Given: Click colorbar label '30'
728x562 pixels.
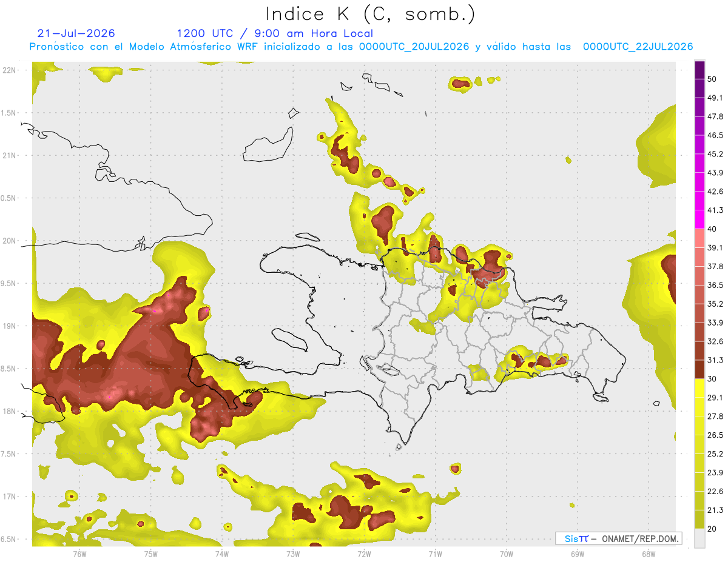Looking at the screenshot, I should tap(712, 379).
